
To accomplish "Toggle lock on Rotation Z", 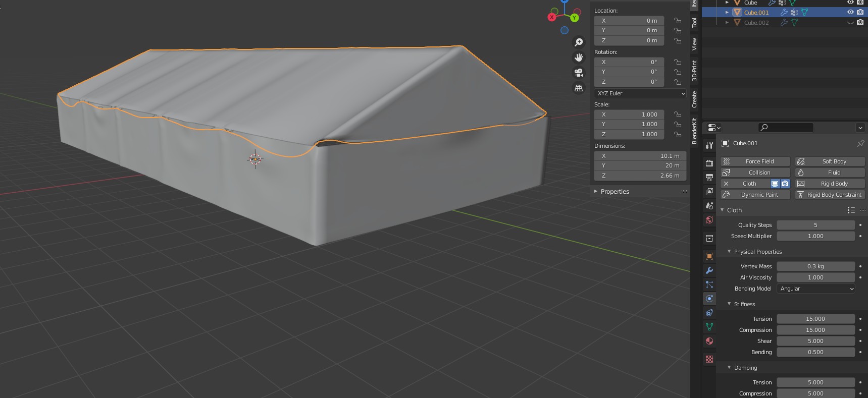I will point(678,82).
